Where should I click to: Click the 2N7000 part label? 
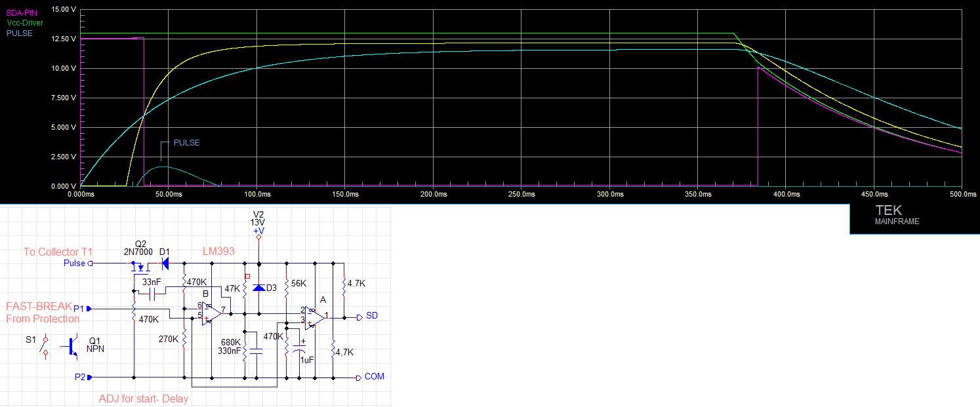tap(138, 252)
